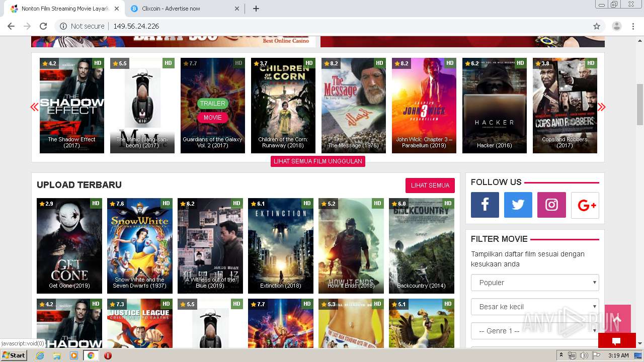Click the page vertical scrollbar
This screenshot has height=362, width=644.
tap(640, 105)
